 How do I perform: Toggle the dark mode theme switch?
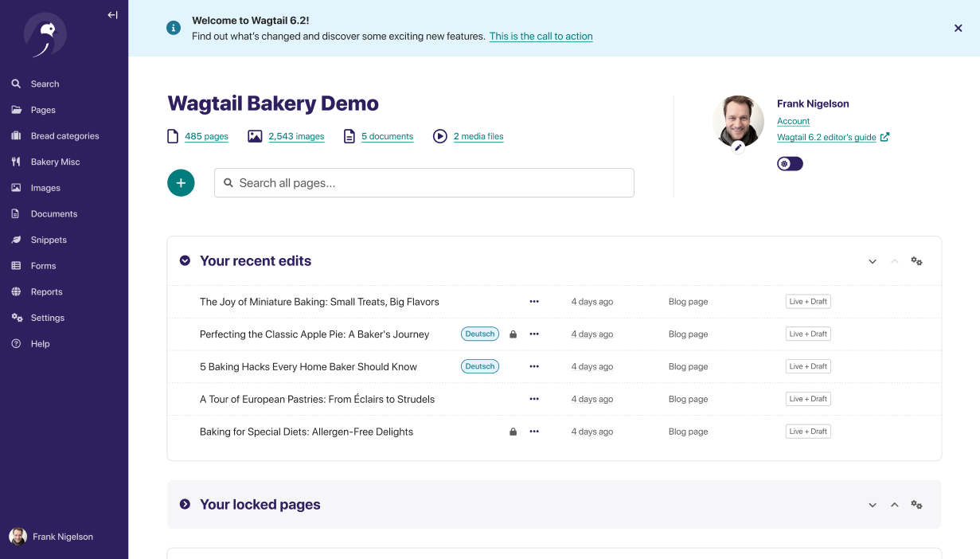click(790, 163)
